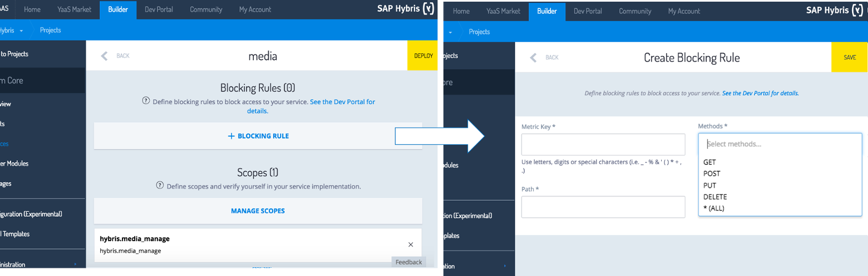868x276 pixels.
Task: Expand the Administration sidebar arrow
Action: [75, 264]
